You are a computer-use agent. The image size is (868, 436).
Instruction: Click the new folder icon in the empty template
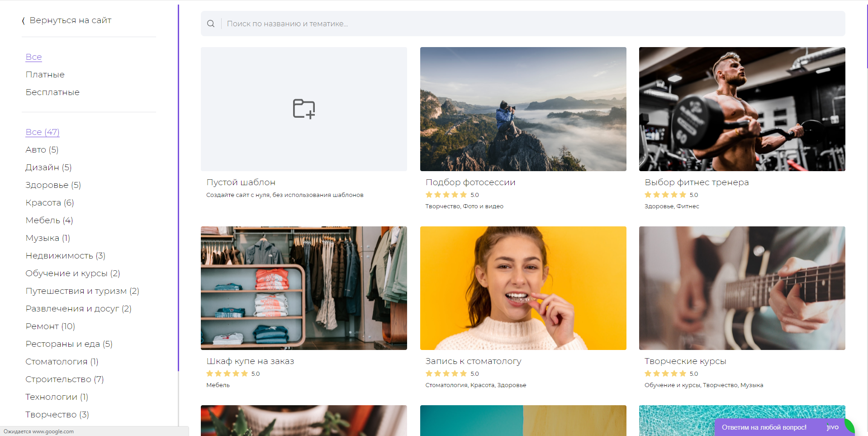pos(304,109)
